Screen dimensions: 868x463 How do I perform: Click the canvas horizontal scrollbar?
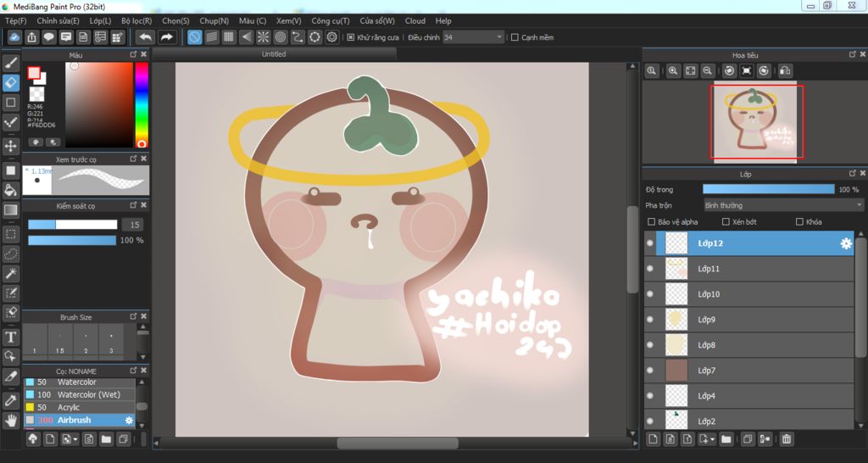pos(398,443)
